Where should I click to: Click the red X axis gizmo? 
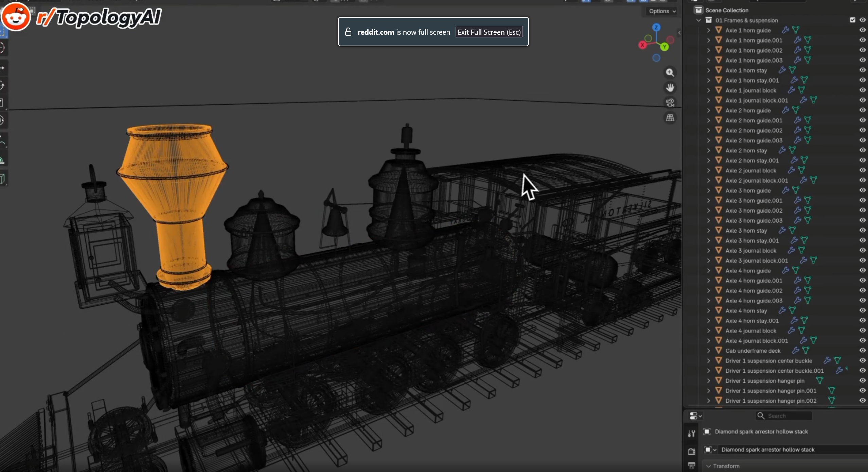click(x=642, y=45)
